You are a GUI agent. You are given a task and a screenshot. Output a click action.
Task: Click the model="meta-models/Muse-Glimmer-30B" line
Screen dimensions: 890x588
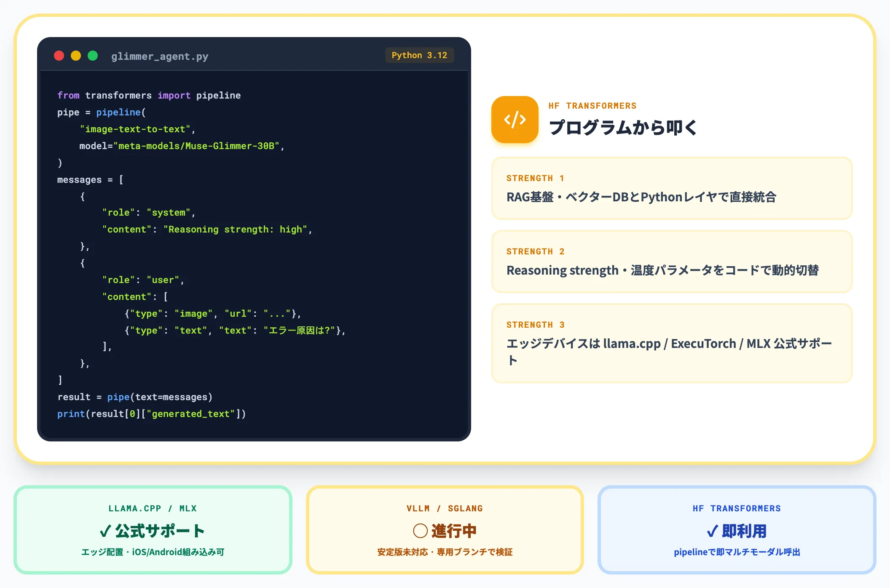pyautogui.click(x=182, y=146)
